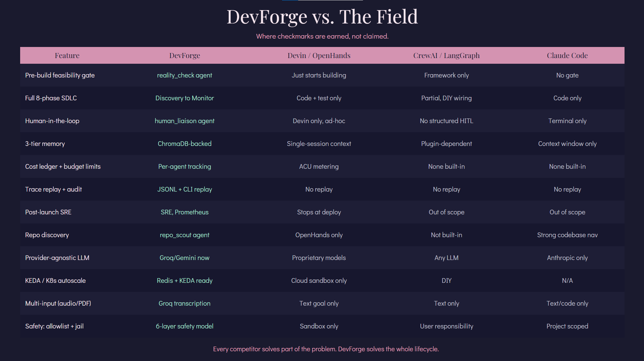Click the ChromaDB-backed cell

click(x=184, y=144)
